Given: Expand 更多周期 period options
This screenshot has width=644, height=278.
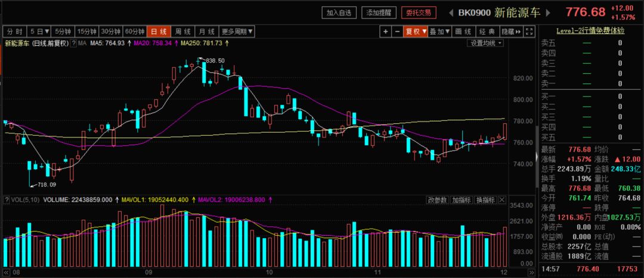Looking at the screenshot, I should pos(238,32).
